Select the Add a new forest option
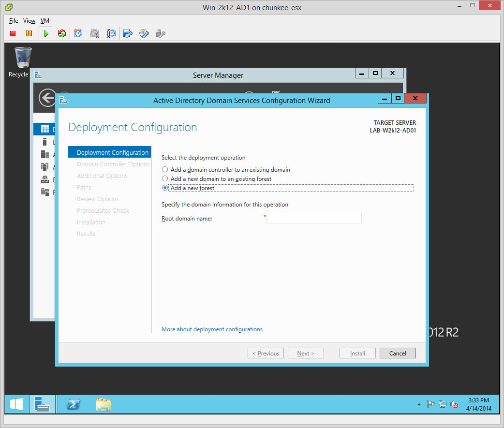This screenshot has height=428, width=504. click(165, 188)
